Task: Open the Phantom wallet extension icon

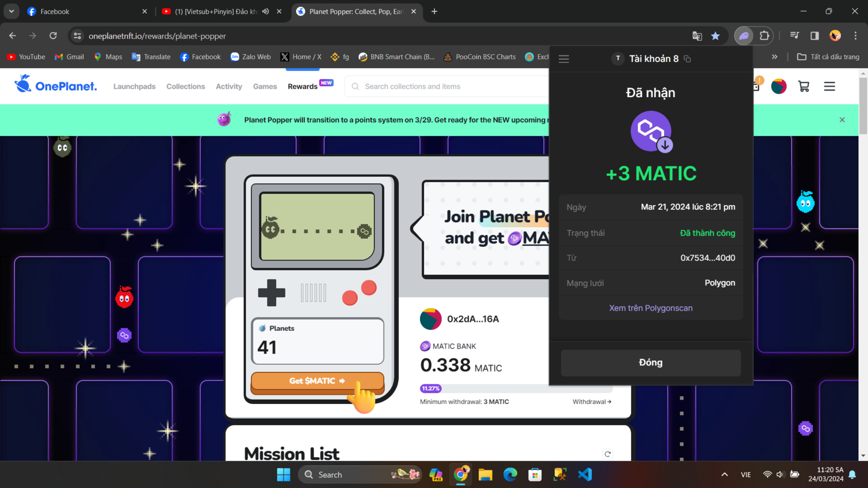Action: click(744, 36)
